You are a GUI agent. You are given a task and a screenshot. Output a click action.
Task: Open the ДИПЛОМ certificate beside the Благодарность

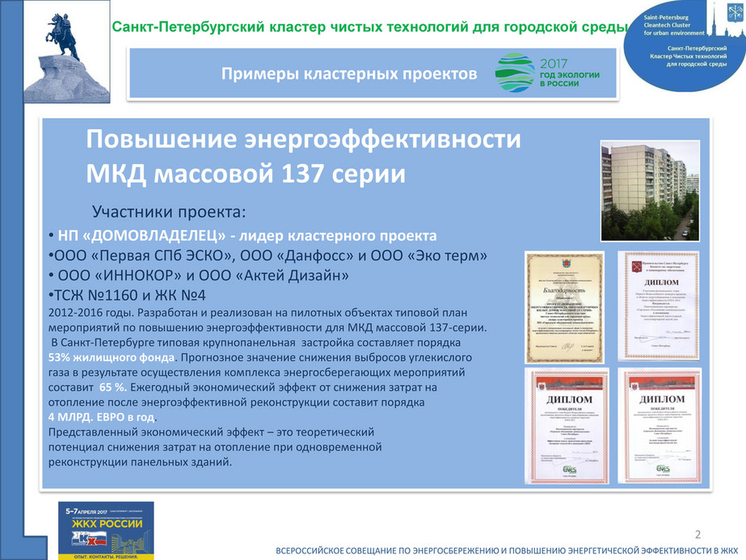coord(659,305)
